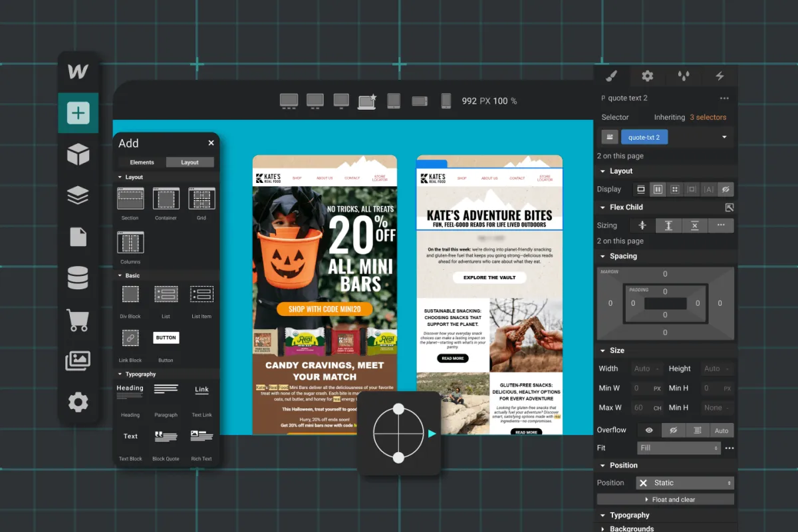
Task: Close the Add panel
Action: click(x=211, y=142)
